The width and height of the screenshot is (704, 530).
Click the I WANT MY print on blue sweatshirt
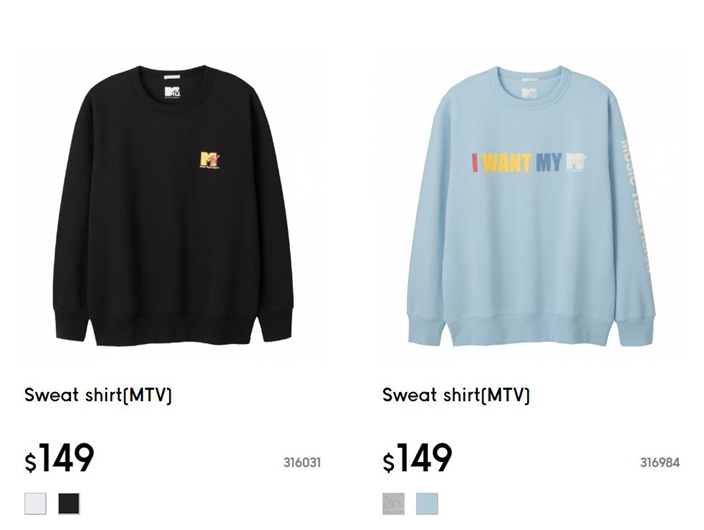[x=516, y=163]
